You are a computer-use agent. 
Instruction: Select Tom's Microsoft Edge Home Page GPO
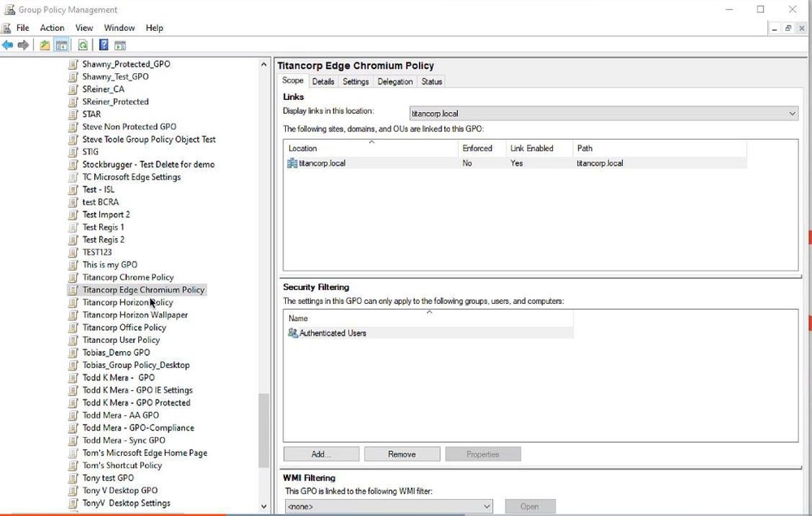pos(145,453)
